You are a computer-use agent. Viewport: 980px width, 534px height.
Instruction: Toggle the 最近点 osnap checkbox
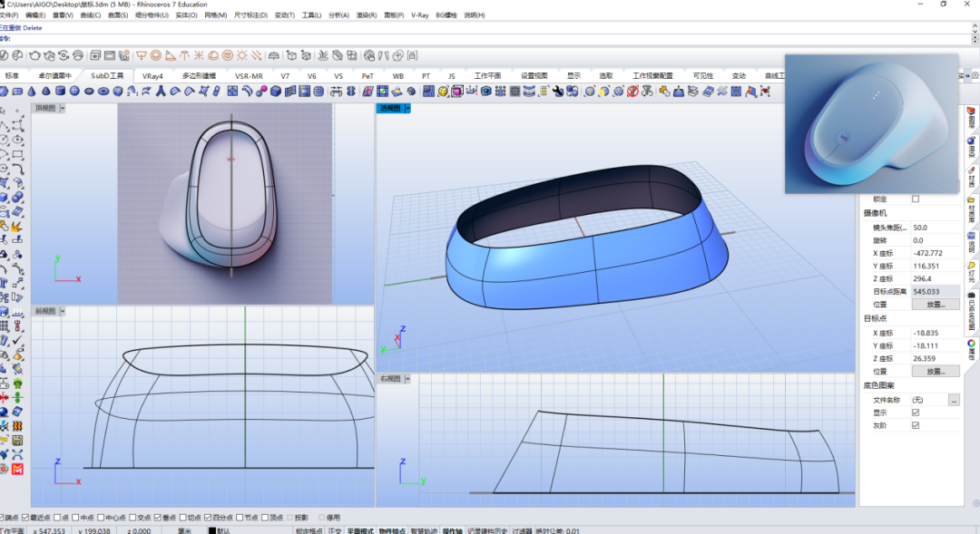pyautogui.click(x=25, y=517)
